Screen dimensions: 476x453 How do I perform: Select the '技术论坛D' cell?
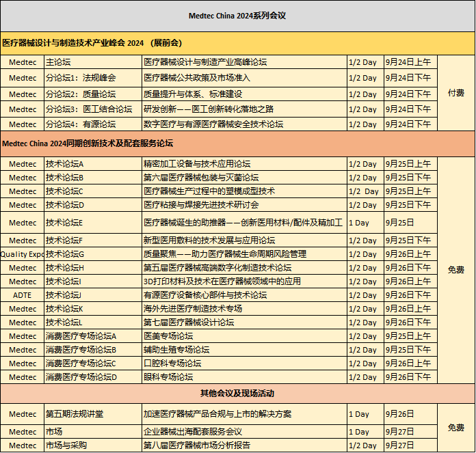point(93,205)
